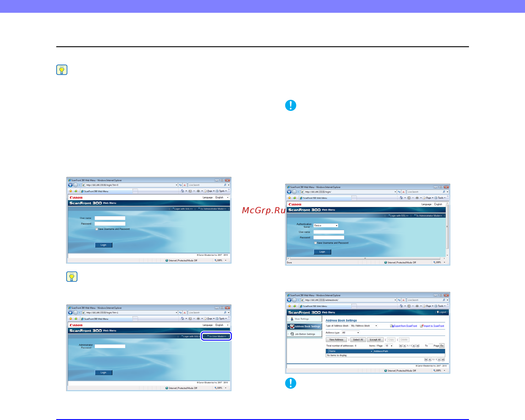Open Language dropdown in Administrator Password window

coord(222,325)
